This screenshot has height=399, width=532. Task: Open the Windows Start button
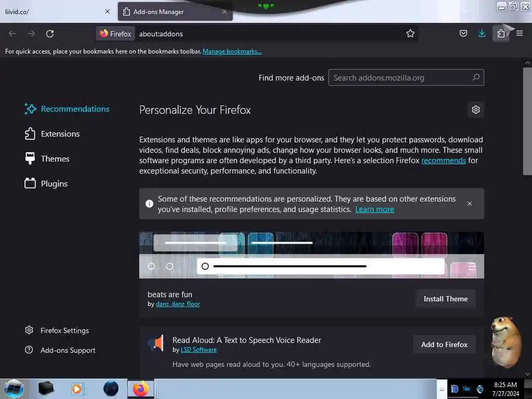point(14,389)
